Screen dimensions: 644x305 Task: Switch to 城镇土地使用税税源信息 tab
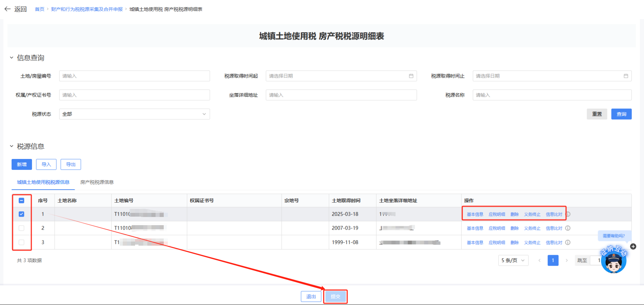click(43, 182)
